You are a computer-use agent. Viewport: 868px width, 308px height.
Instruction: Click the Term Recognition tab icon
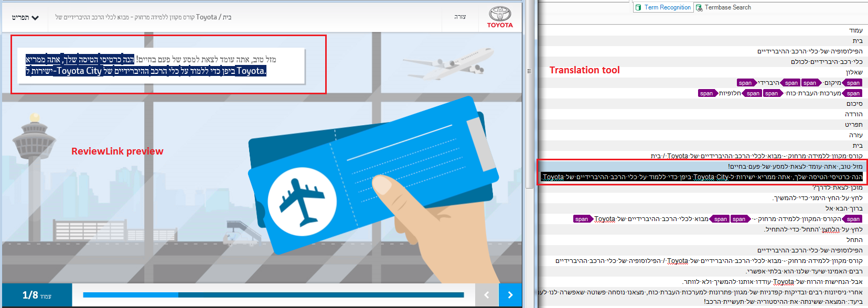(x=638, y=7)
